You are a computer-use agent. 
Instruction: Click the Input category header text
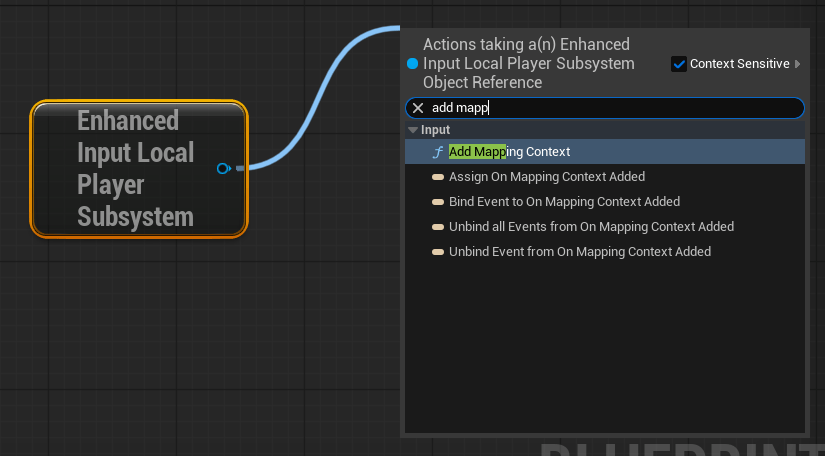pyautogui.click(x=435, y=130)
